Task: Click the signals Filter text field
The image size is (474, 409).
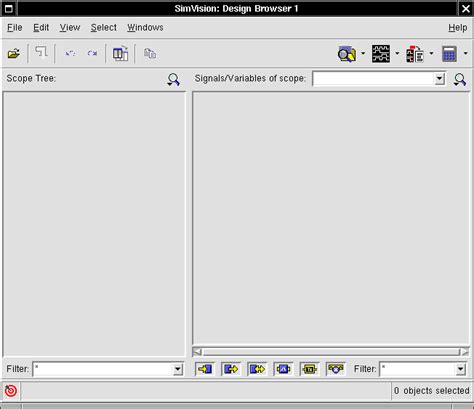Action: (418, 369)
